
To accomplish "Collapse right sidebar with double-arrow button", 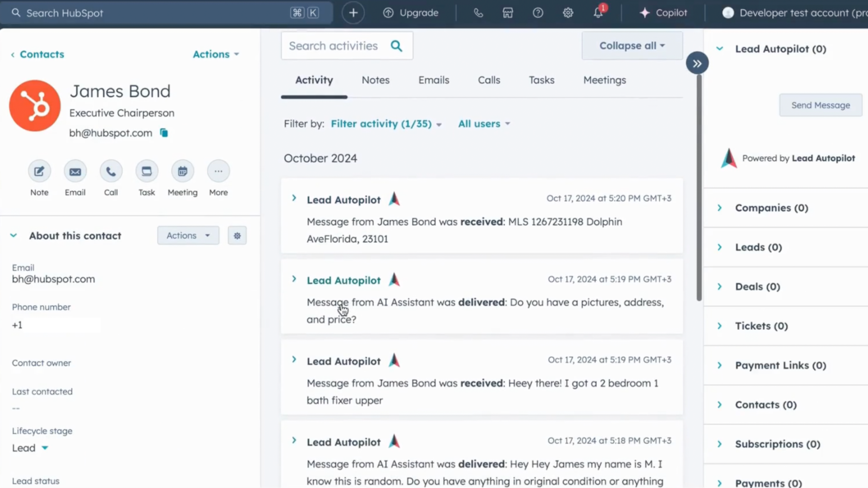I will point(697,63).
